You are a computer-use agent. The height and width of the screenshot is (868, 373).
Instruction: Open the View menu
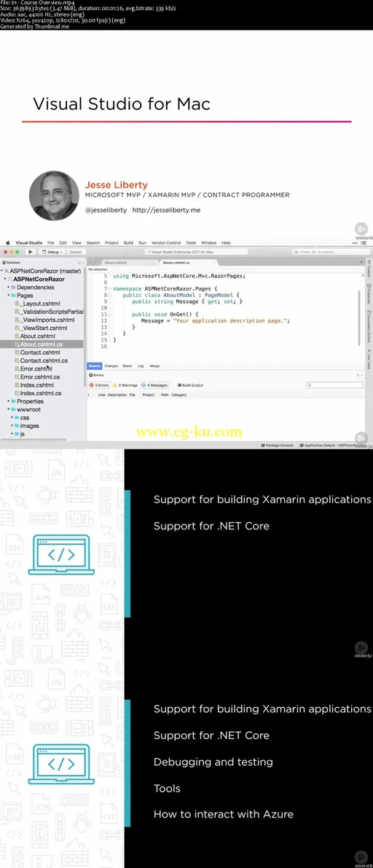(77, 242)
